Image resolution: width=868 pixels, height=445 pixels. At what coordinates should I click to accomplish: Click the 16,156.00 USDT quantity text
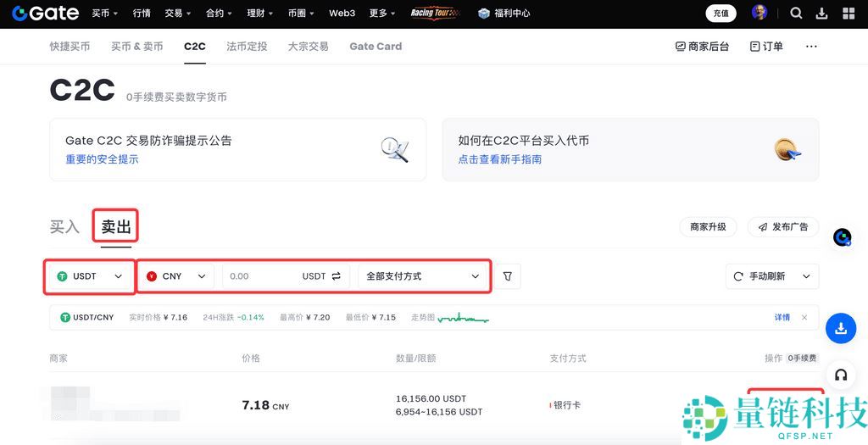431,398
